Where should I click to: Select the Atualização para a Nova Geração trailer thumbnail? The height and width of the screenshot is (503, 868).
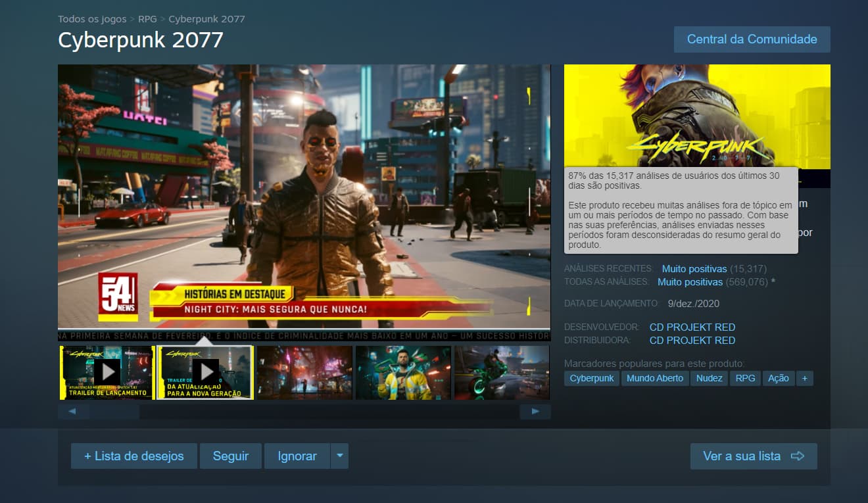tap(205, 373)
